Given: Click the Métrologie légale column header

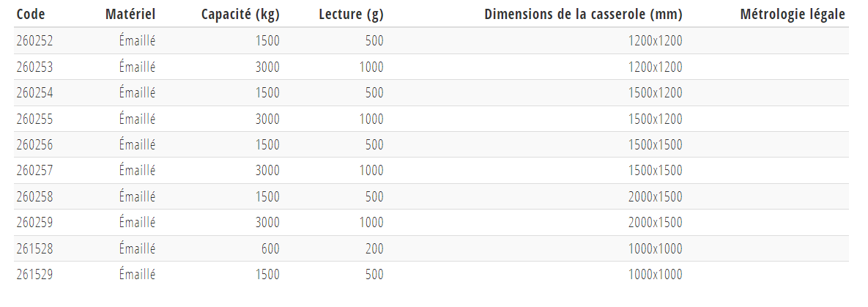Looking at the screenshot, I should tap(793, 15).
